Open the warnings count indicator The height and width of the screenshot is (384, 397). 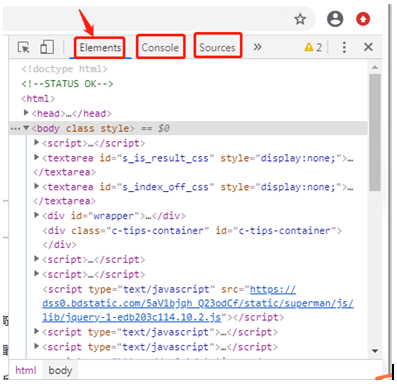point(313,47)
